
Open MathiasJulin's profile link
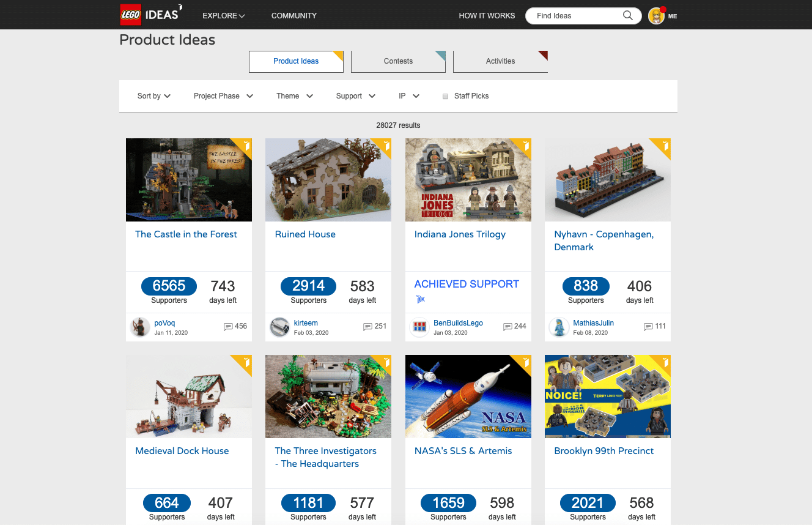tap(593, 323)
